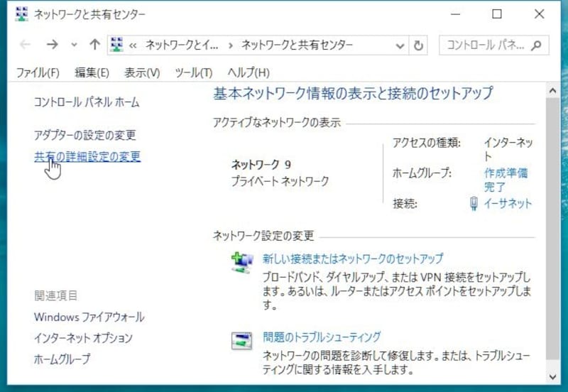This screenshot has height=392, width=568.
Task: Click the Network and Sharing Center title bar icon
Action: (x=21, y=14)
